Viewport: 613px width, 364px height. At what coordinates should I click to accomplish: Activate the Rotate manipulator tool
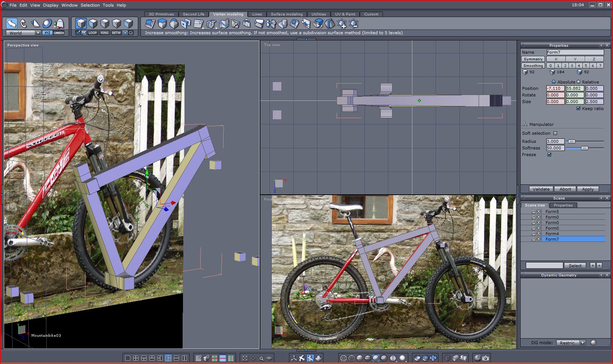24,24
